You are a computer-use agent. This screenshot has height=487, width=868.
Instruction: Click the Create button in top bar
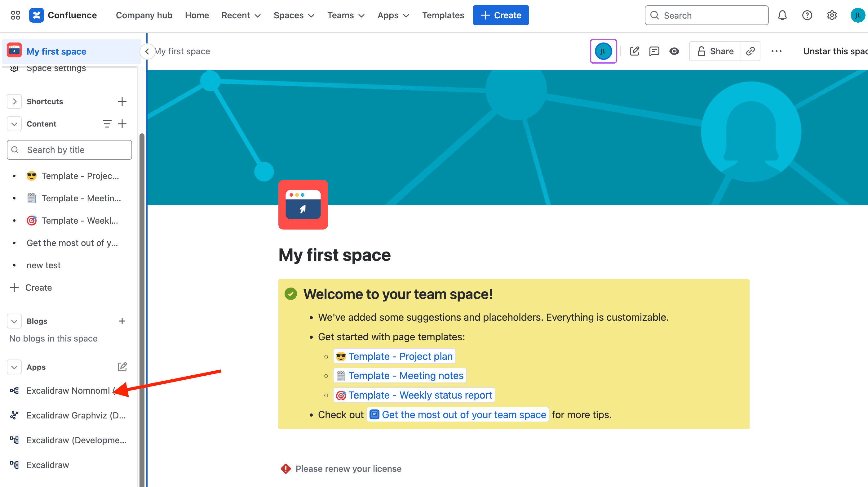501,15
